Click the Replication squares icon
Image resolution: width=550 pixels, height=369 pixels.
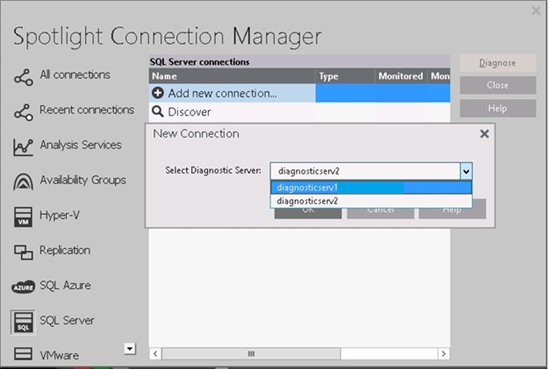click(x=24, y=252)
